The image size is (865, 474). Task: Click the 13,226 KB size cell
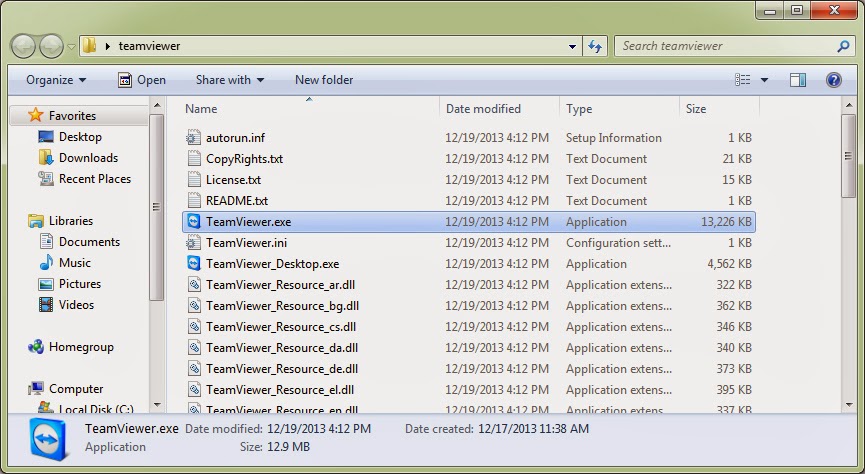(726, 221)
